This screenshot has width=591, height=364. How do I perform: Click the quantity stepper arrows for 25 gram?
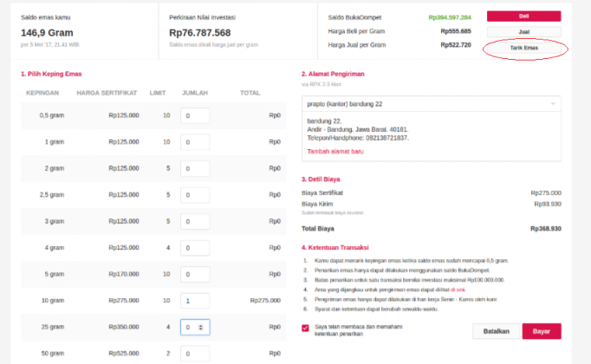pos(202,328)
